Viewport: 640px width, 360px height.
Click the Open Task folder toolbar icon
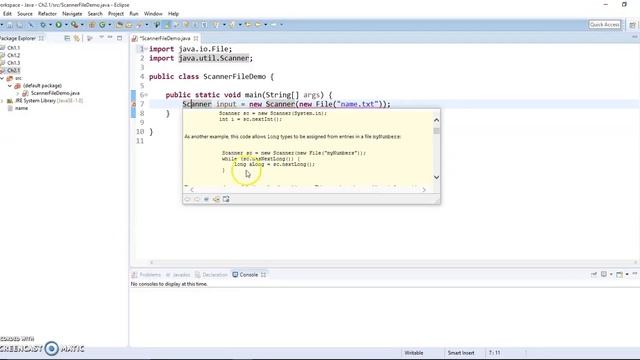[129, 25]
